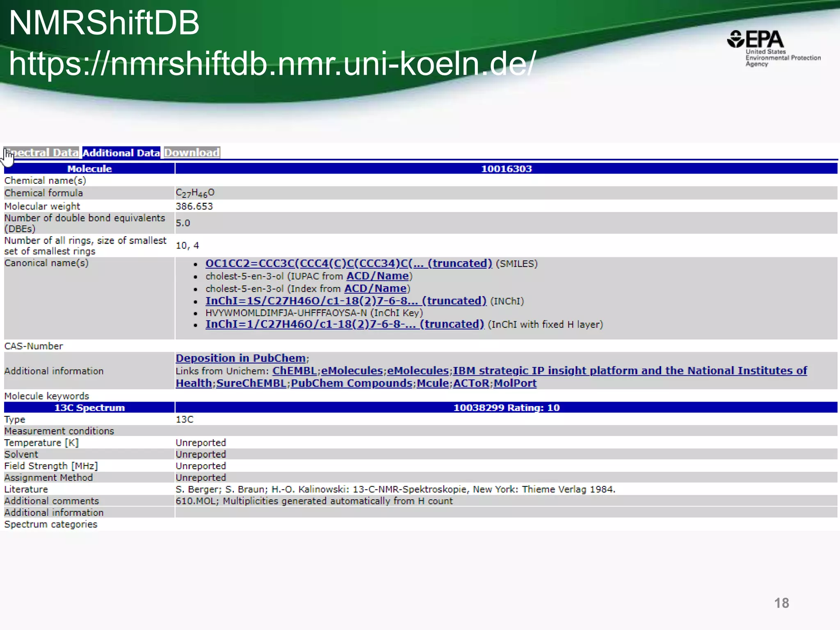Click the Canonical name(s) row label

point(46,263)
